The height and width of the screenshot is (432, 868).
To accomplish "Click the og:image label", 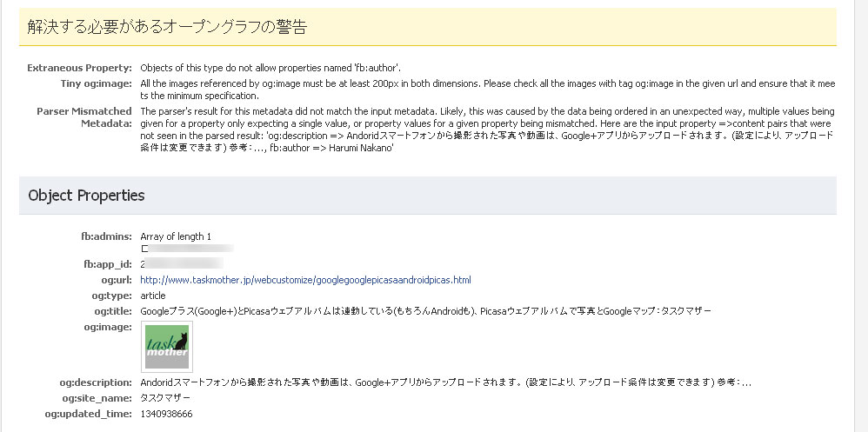I will [x=108, y=327].
